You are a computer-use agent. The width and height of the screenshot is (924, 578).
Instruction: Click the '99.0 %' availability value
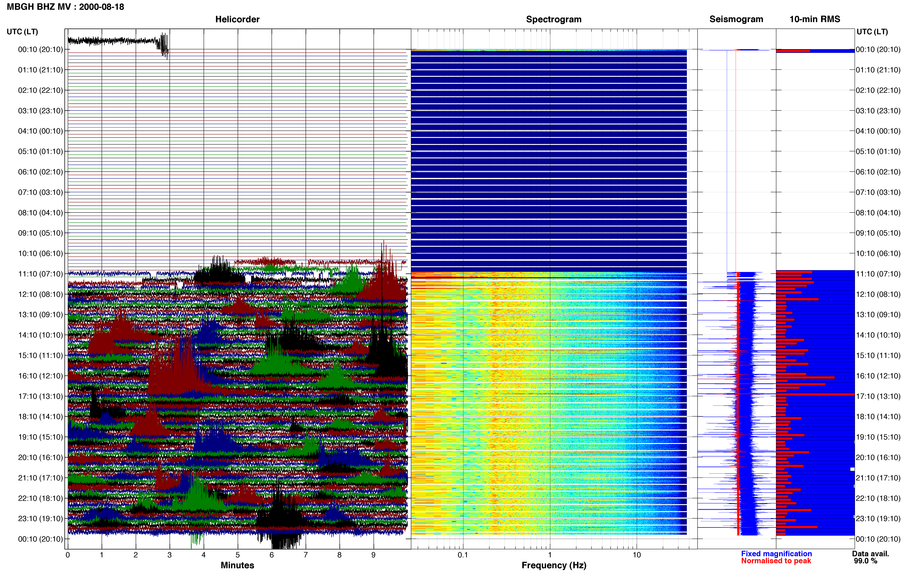[865, 561]
